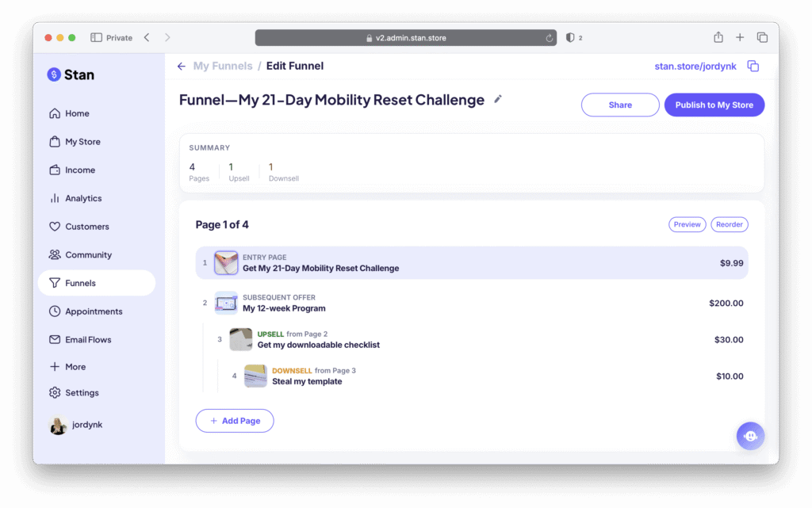Expand the More menu in sidebar
Screen dimensions: 812x508
click(68, 367)
